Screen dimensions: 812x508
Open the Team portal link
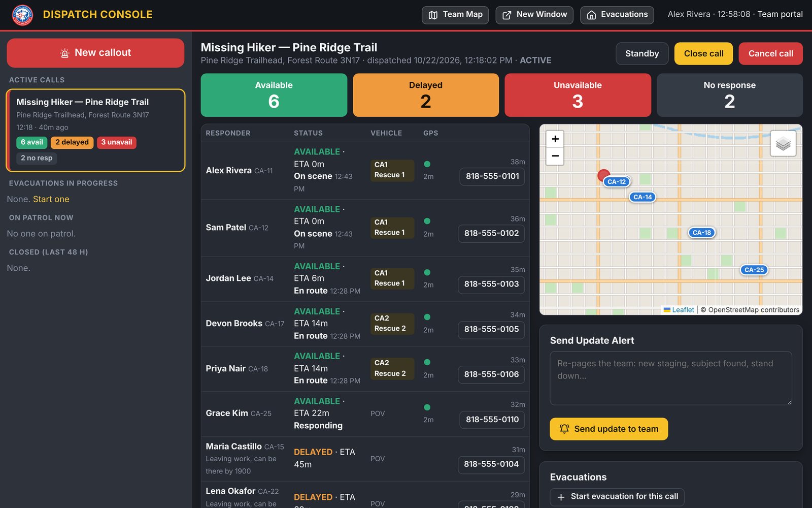780,14
